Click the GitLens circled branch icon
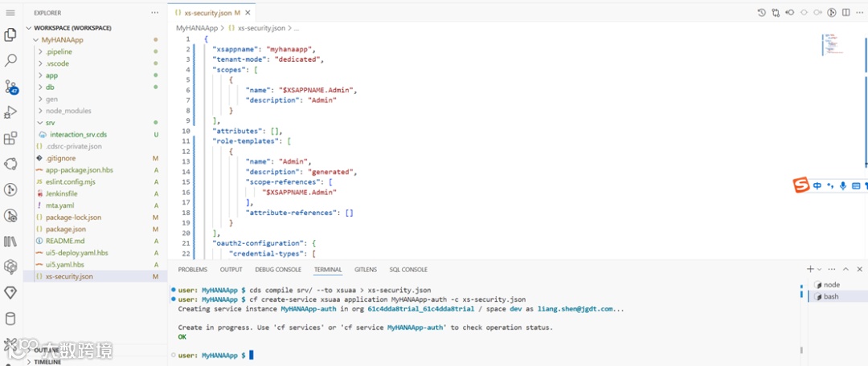The width and height of the screenshot is (868, 366). pos(832,12)
